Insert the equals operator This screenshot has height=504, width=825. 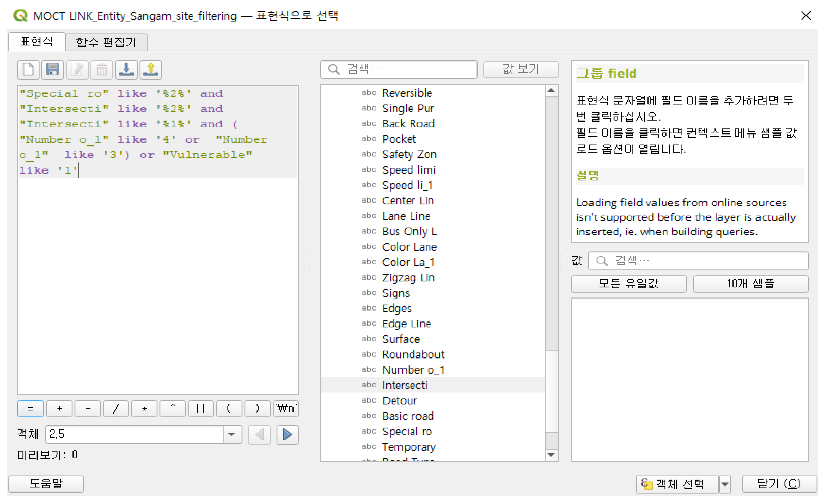[30, 409]
